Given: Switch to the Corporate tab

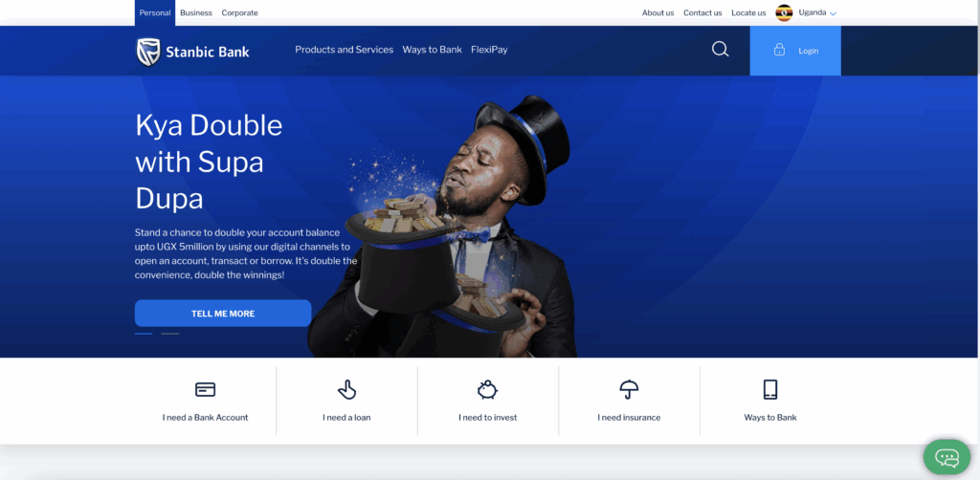Looking at the screenshot, I should [x=239, y=12].
